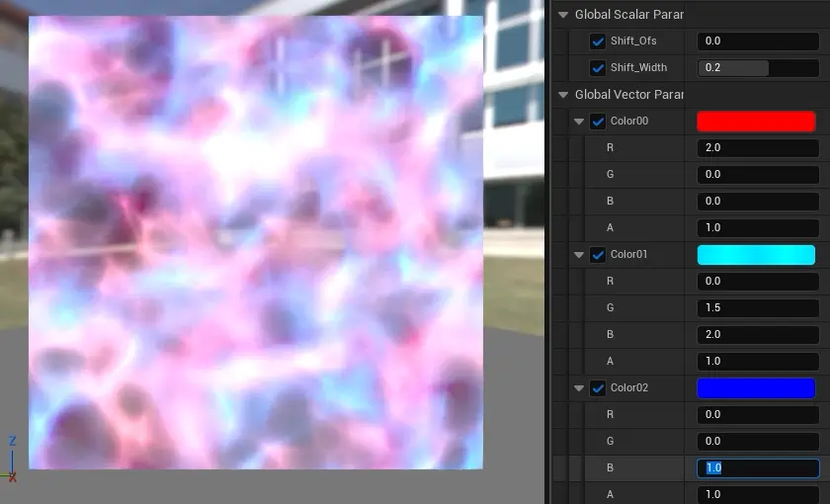Untick the Color02 override checkbox
The image size is (830, 504).
pyautogui.click(x=598, y=388)
